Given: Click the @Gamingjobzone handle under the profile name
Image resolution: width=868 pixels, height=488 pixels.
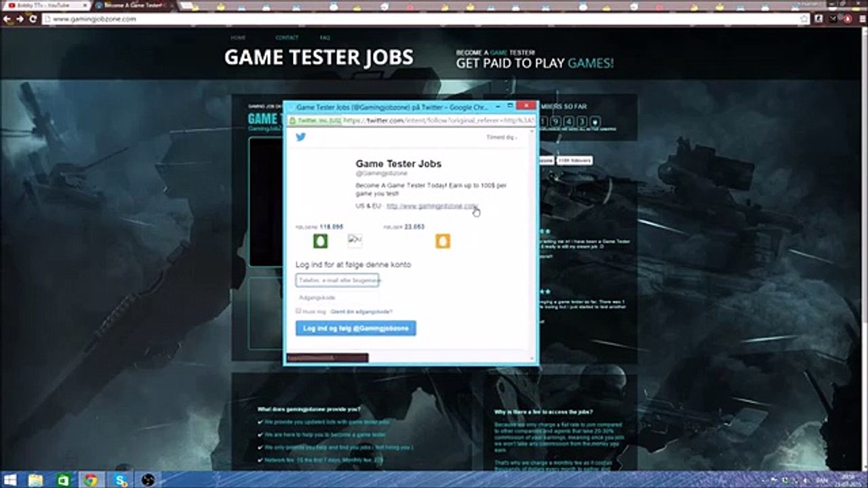Looking at the screenshot, I should [x=382, y=174].
